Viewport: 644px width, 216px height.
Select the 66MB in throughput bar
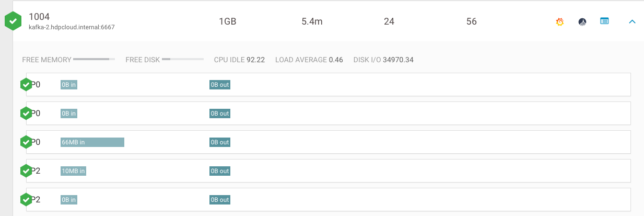(x=92, y=142)
